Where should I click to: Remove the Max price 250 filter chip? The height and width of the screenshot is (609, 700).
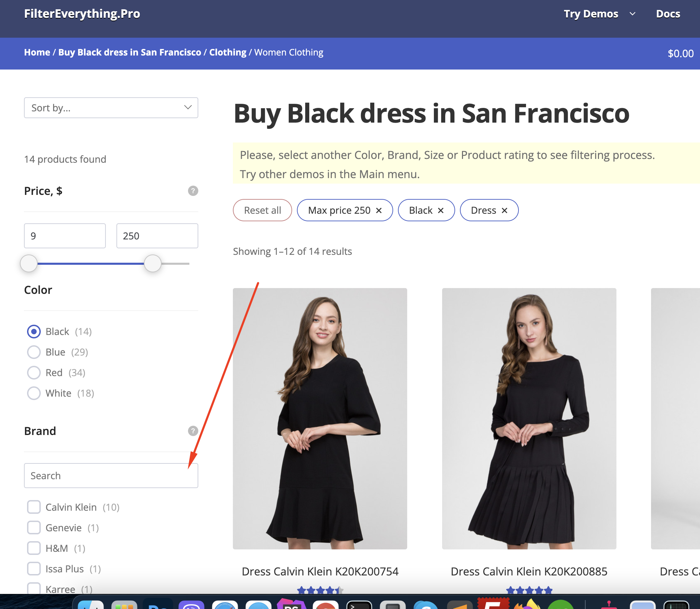tap(379, 210)
